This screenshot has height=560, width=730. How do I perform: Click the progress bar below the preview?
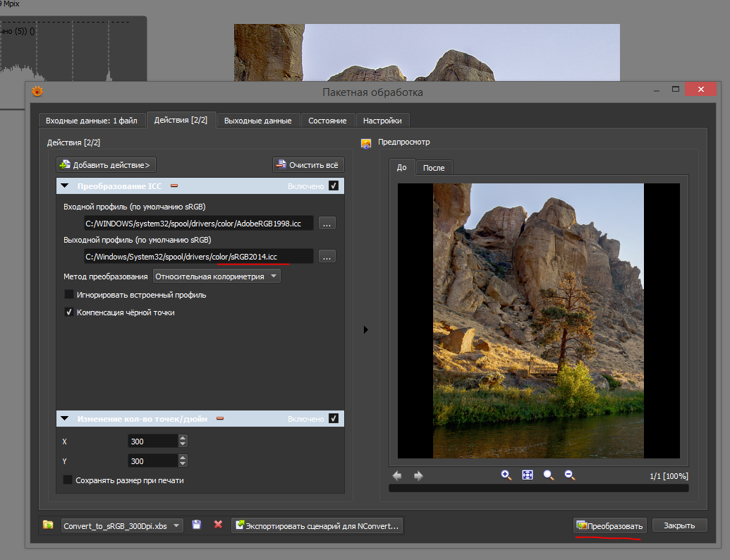538,488
